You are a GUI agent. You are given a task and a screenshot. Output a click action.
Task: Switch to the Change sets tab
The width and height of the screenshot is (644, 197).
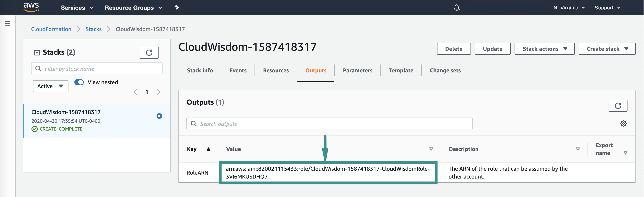[445, 71]
